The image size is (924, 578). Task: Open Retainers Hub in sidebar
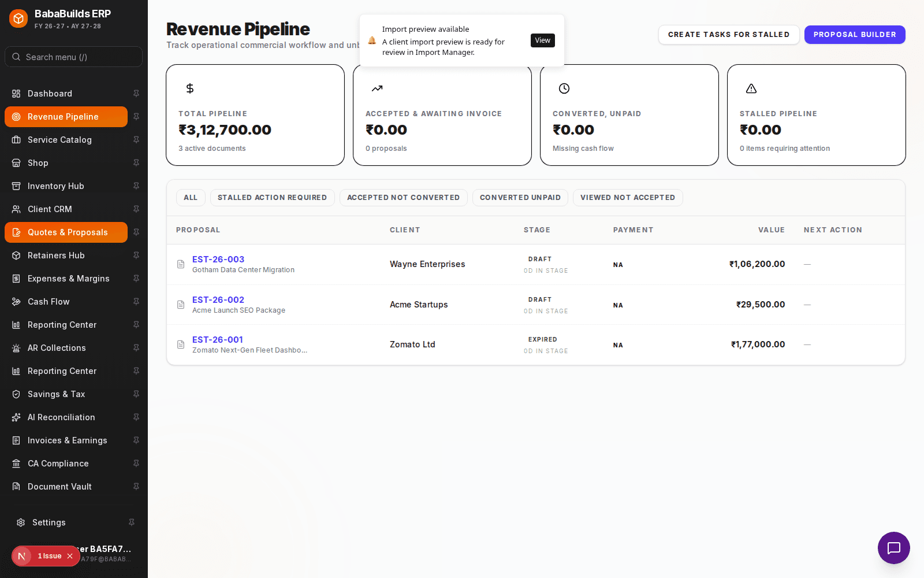[66, 255]
